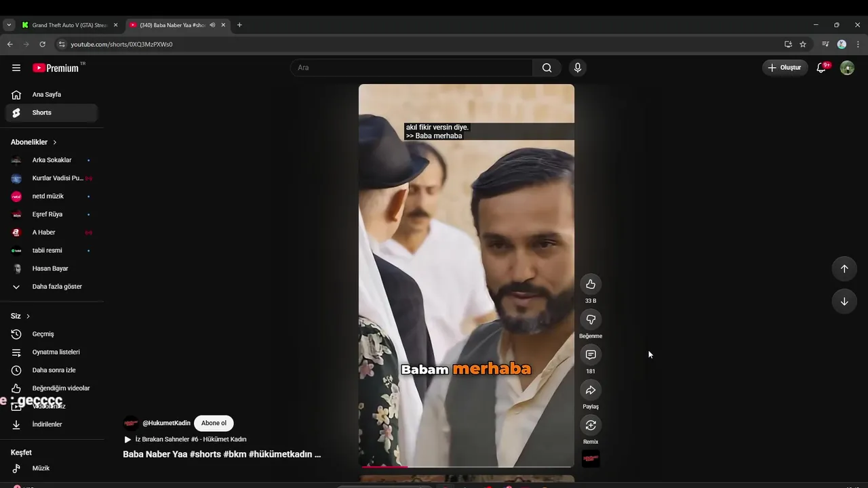This screenshot has width=868, height=488.
Task: Open Beğendiğim videolar
Action: 52,388
